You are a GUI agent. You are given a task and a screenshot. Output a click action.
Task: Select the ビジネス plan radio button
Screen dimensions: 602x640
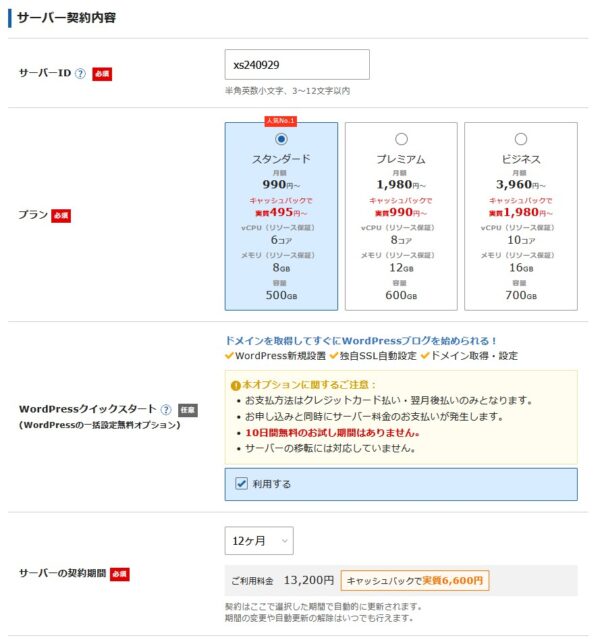(521, 139)
